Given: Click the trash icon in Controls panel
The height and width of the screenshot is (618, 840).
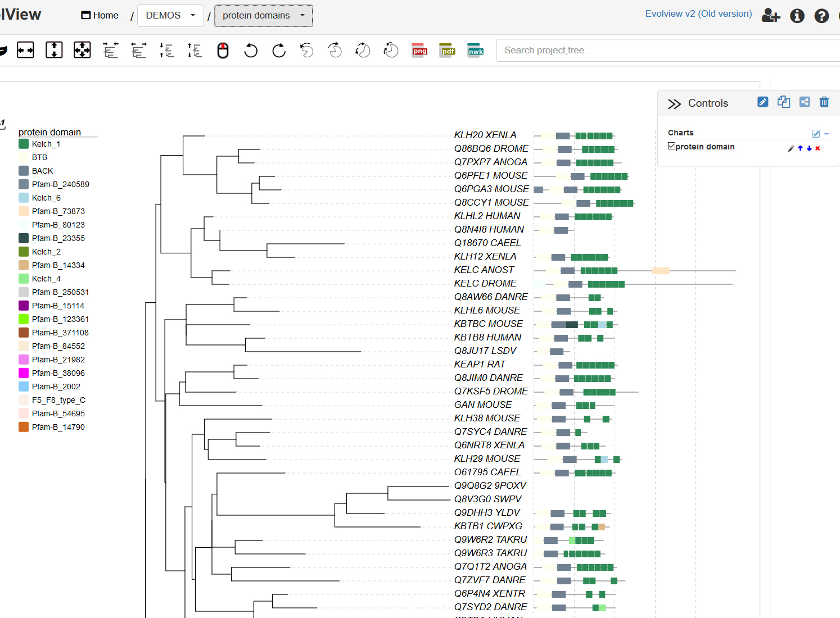Looking at the screenshot, I should [824, 102].
